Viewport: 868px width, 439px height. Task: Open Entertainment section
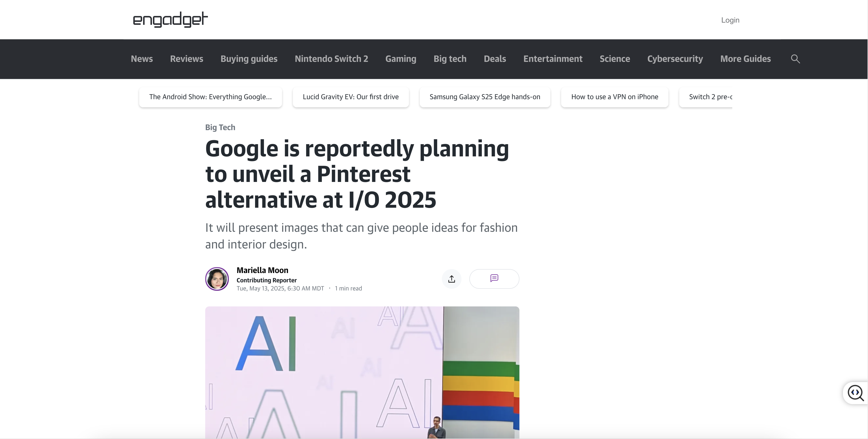click(553, 59)
